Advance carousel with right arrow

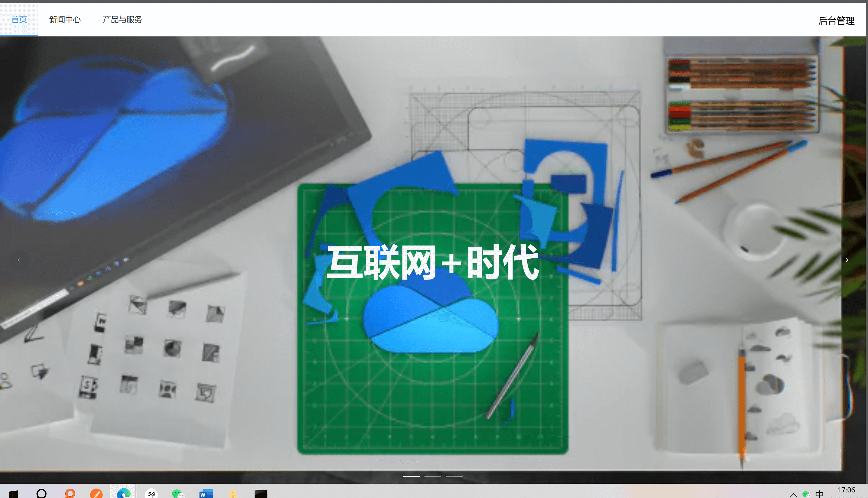tap(846, 260)
